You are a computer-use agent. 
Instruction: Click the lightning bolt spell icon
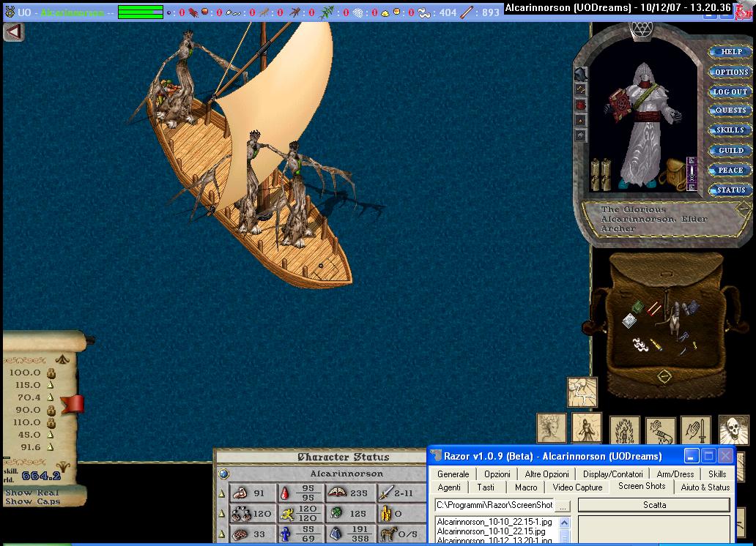(582, 392)
